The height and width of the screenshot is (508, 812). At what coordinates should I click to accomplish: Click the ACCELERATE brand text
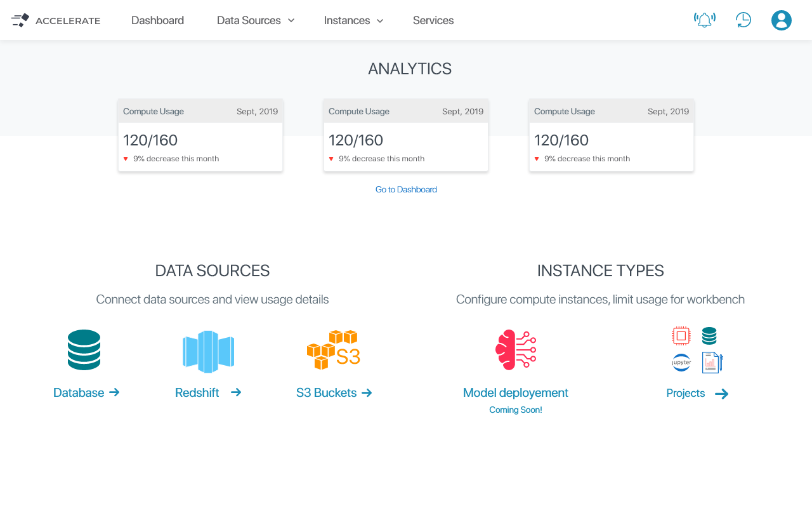[68, 20]
